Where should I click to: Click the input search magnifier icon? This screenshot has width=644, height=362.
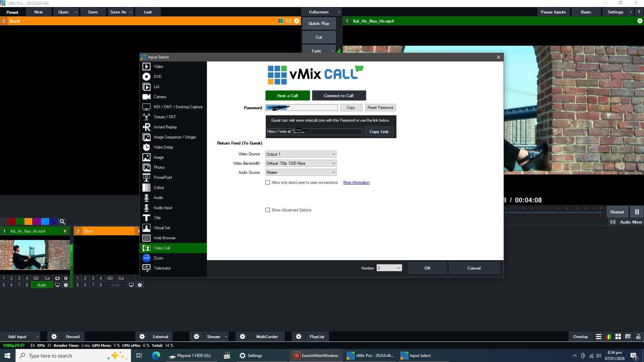click(x=62, y=222)
